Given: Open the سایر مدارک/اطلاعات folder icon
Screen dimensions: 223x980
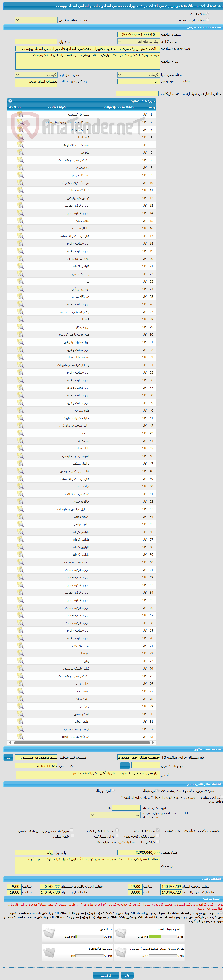Looking at the screenshot, I should click(x=49, y=953).
